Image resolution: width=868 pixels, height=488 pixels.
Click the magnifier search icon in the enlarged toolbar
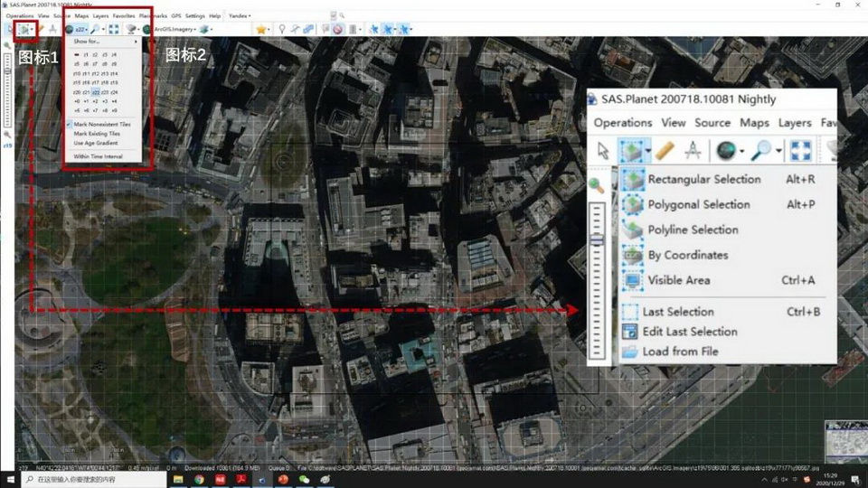760,150
